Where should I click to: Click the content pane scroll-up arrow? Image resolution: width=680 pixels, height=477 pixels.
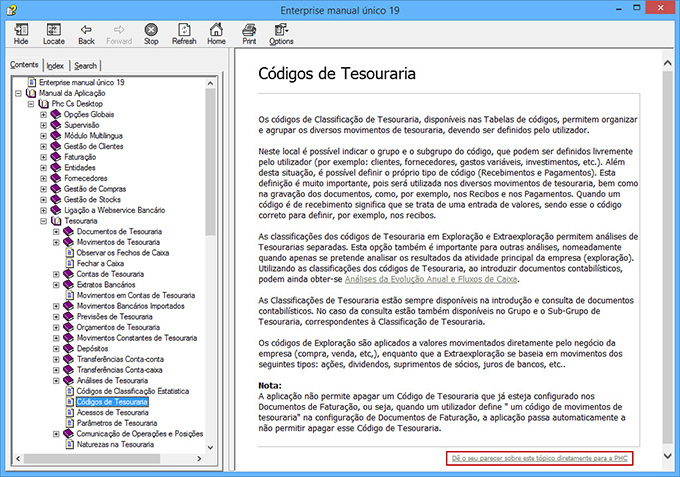[668, 63]
